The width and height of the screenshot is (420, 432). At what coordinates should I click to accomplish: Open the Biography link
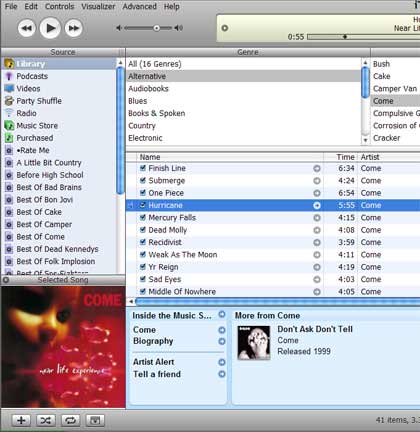click(153, 341)
